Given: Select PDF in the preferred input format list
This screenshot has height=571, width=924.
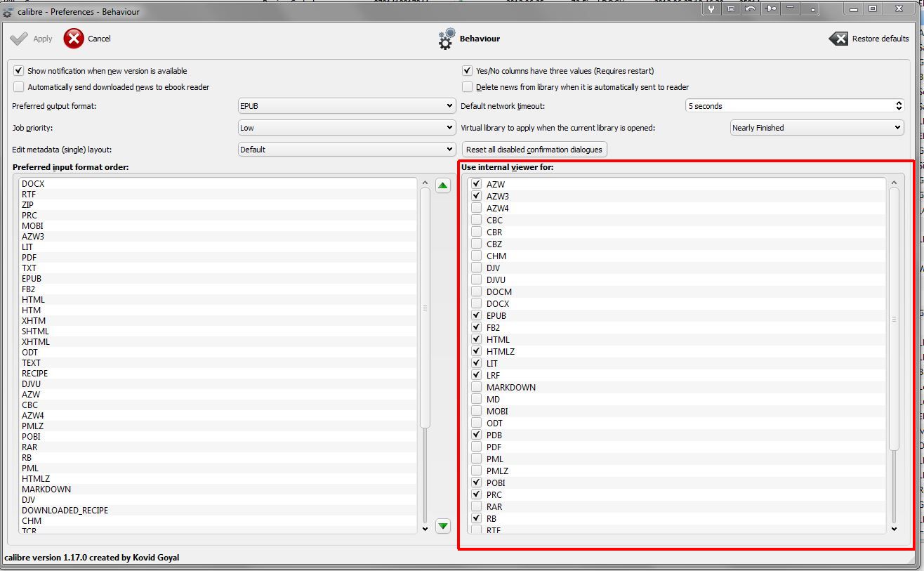Looking at the screenshot, I should pos(218,258).
